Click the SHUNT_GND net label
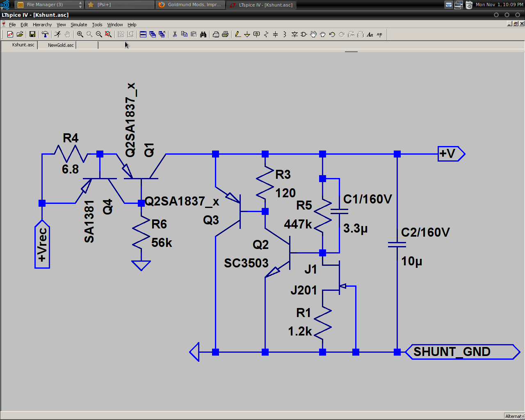525x420 pixels. pos(463,352)
